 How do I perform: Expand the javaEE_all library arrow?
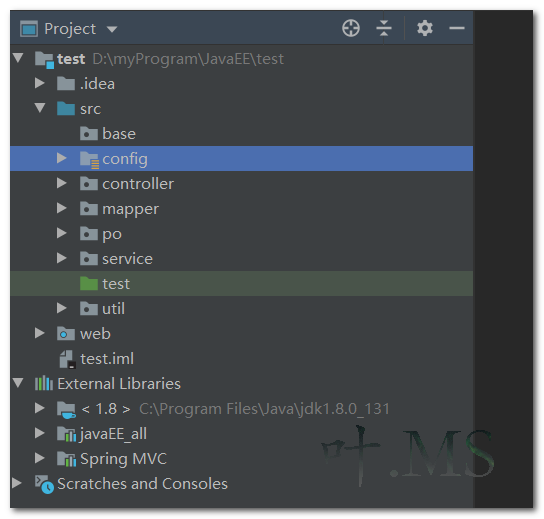40,433
